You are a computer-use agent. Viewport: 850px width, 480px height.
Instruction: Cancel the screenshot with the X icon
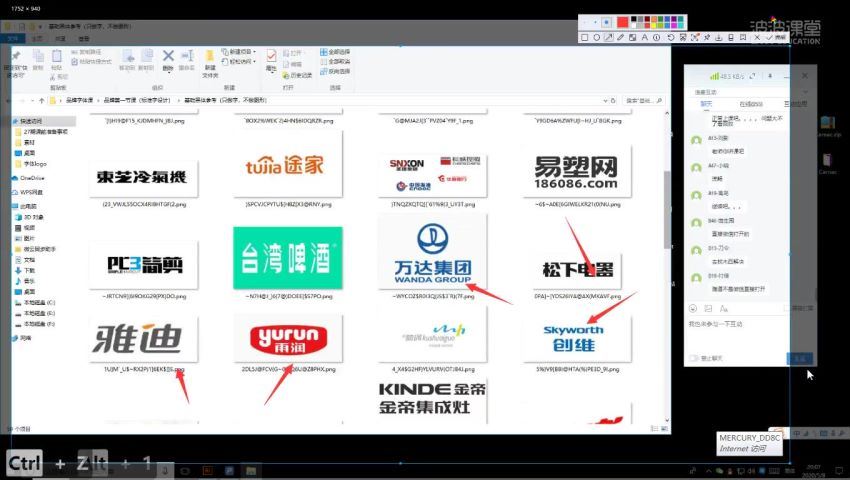(757, 37)
